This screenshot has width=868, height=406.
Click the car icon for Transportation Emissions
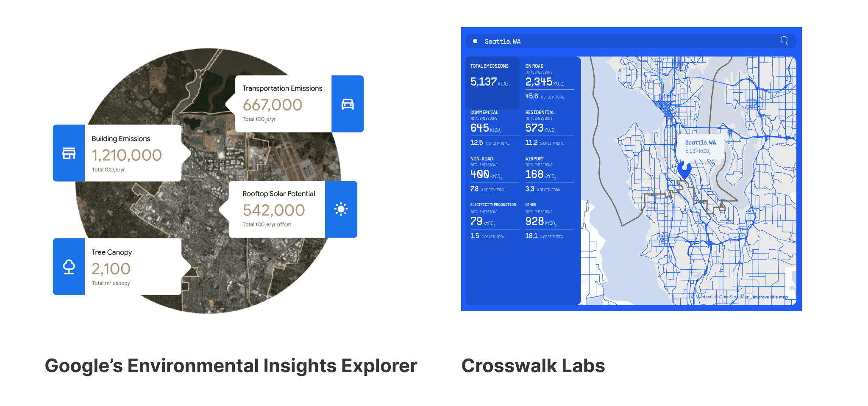347,104
